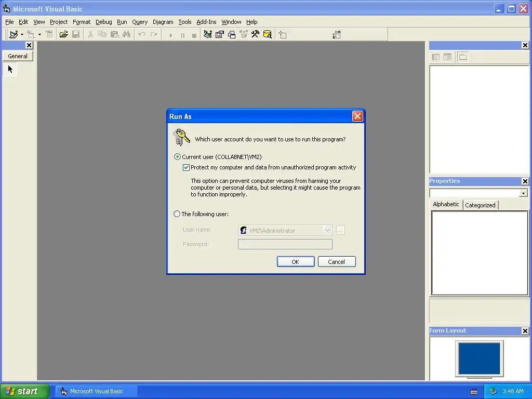Click Microsoft Visual Basic taskbar button
This screenshot has width=532, height=399.
[x=97, y=391]
